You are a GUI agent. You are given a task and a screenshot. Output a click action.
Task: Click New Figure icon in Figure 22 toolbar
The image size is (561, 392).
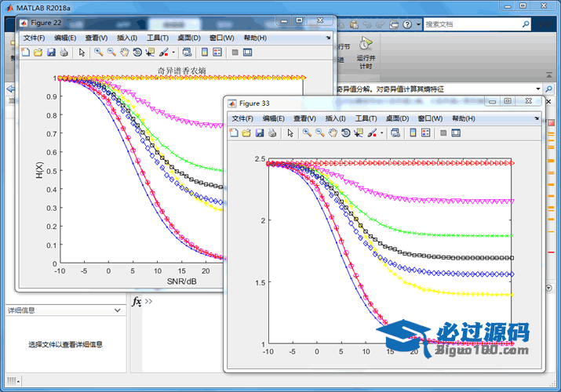(25, 53)
